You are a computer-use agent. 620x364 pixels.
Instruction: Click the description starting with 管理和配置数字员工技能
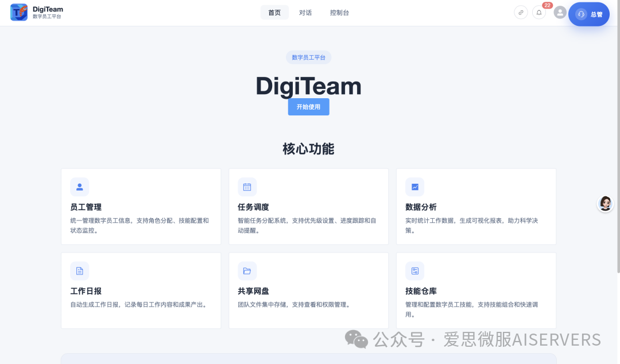point(472,309)
